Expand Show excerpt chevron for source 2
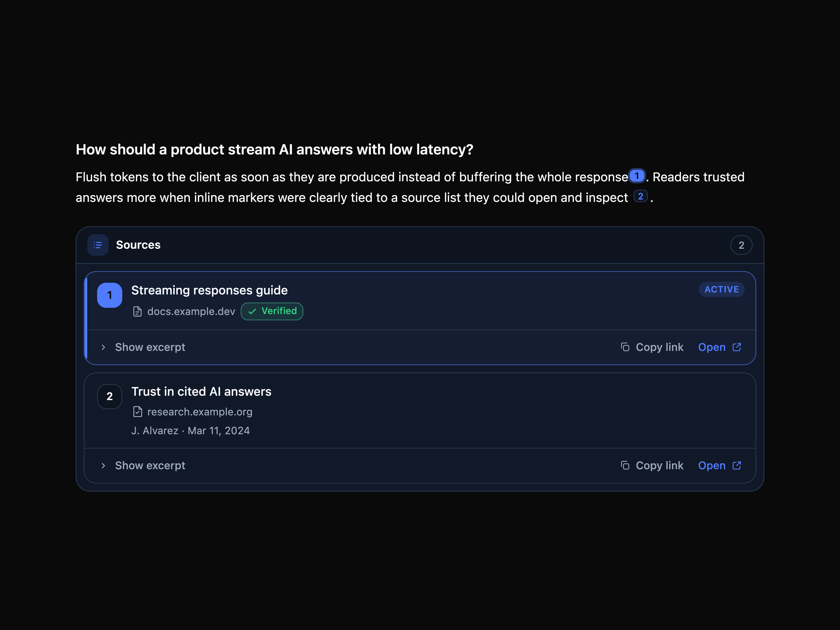Viewport: 840px width, 630px height. point(103,465)
